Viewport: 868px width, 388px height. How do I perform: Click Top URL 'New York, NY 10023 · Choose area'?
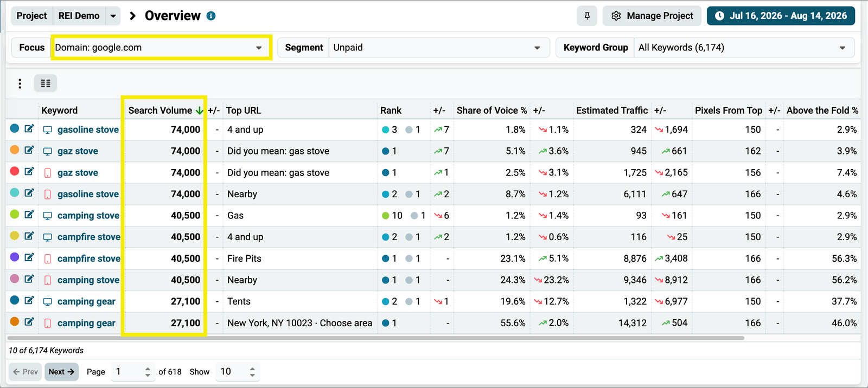pos(300,323)
